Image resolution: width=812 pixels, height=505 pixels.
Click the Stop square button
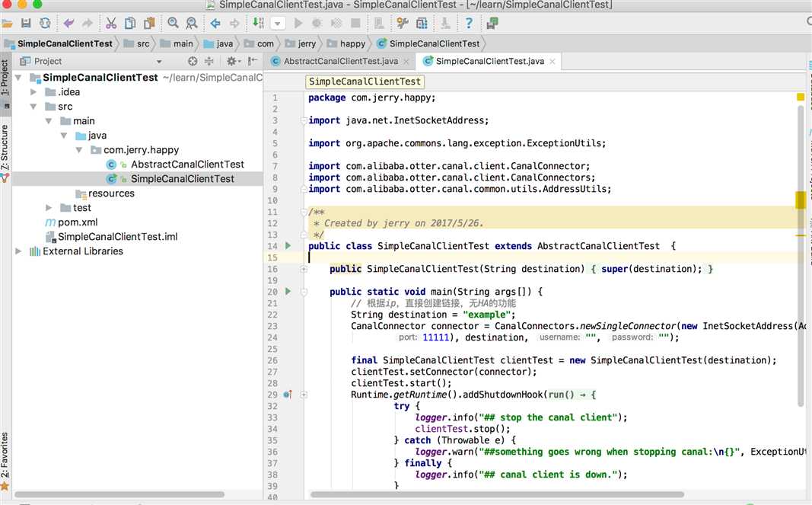(x=355, y=24)
